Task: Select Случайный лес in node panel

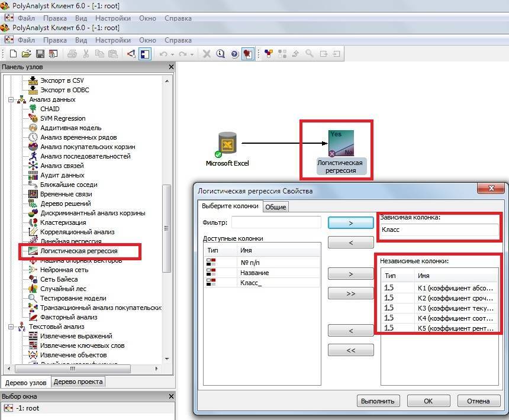Action: click(x=63, y=289)
